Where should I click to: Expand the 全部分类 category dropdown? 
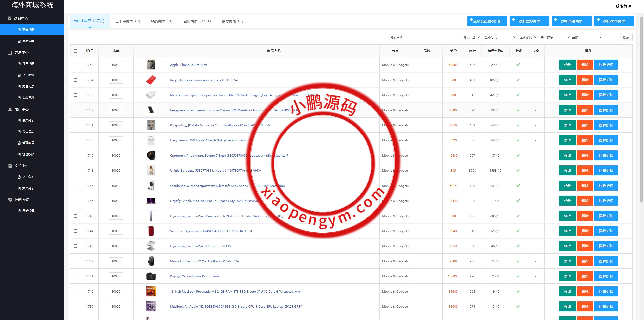[x=499, y=37]
